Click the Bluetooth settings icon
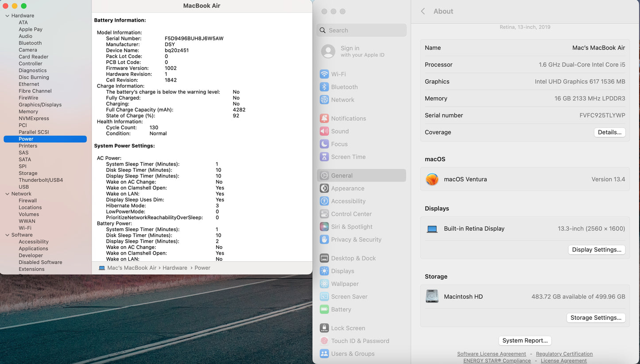Screen dimensions: 640x364 (324, 87)
